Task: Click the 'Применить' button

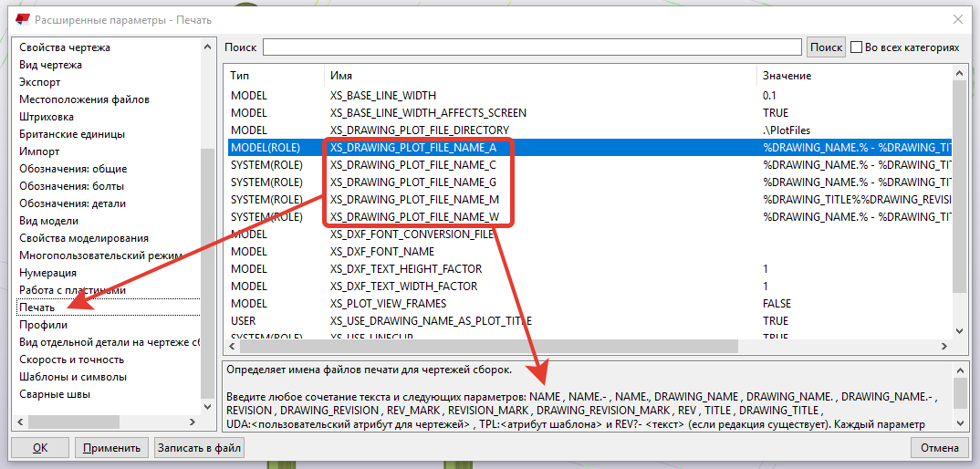Action: (112, 448)
